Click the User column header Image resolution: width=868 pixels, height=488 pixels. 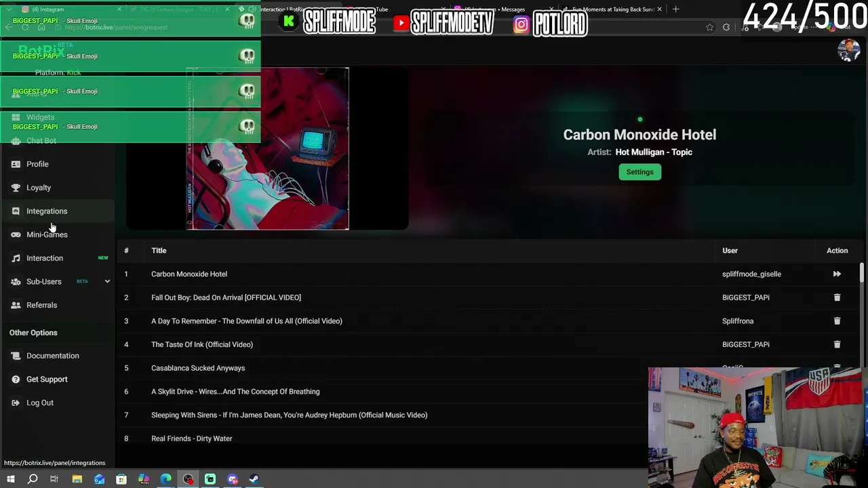[x=730, y=251]
